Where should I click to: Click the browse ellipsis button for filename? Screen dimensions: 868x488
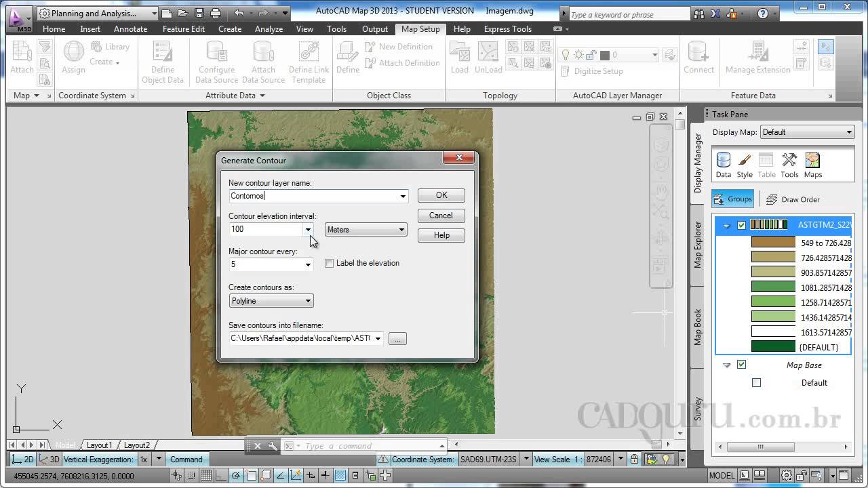[x=397, y=338]
